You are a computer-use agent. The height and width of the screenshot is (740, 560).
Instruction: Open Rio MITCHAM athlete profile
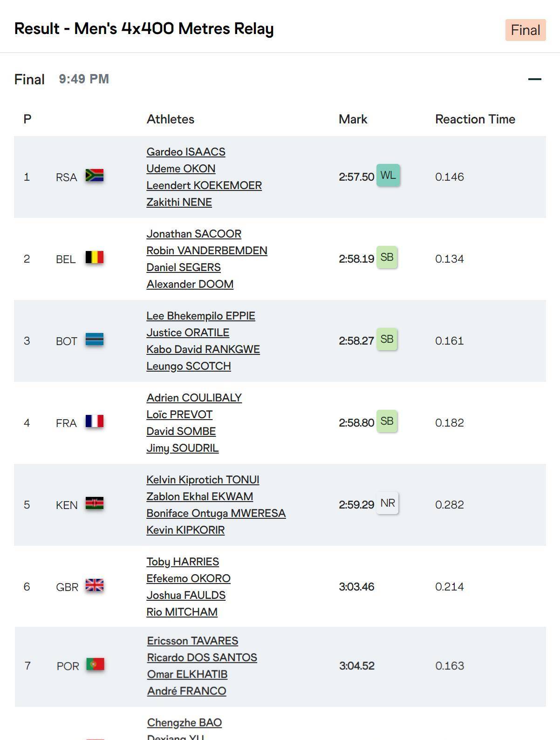[182, 612]
